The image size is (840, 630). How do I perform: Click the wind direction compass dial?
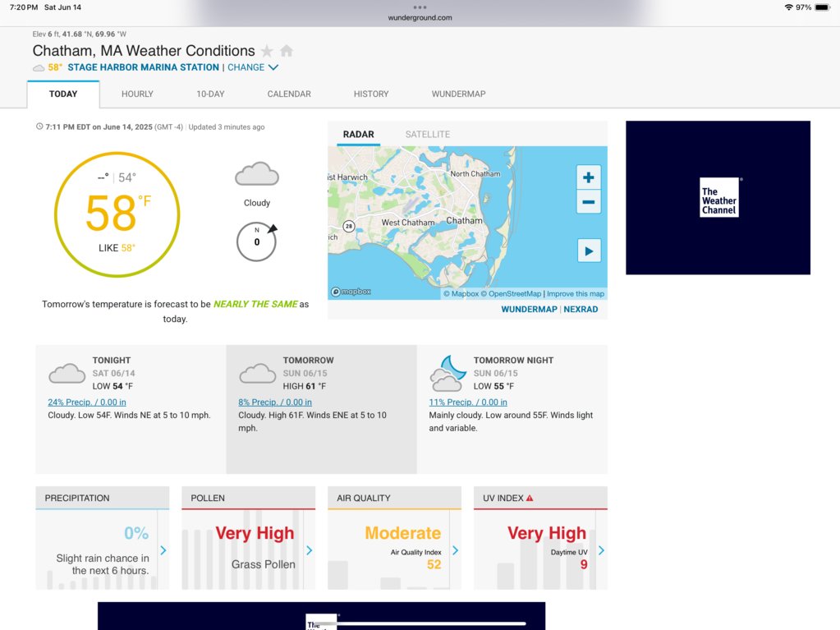pyautogui.click(x=257, y=241)
